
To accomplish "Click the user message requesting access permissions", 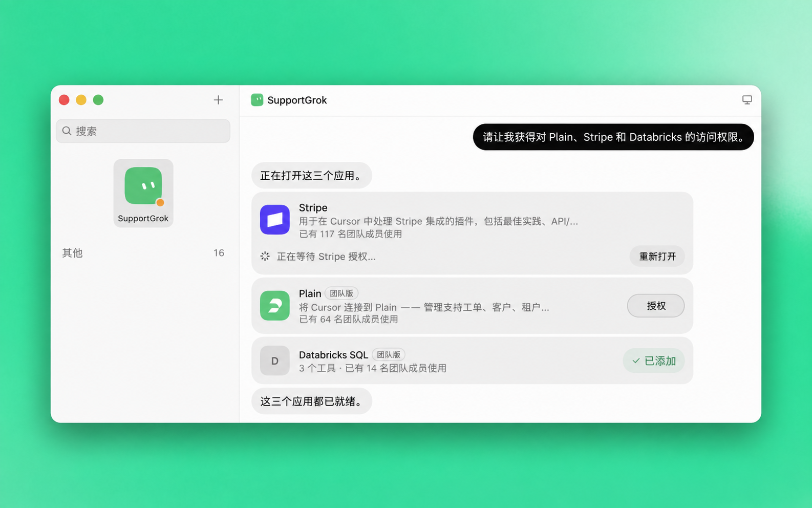I will click(613, 137).
